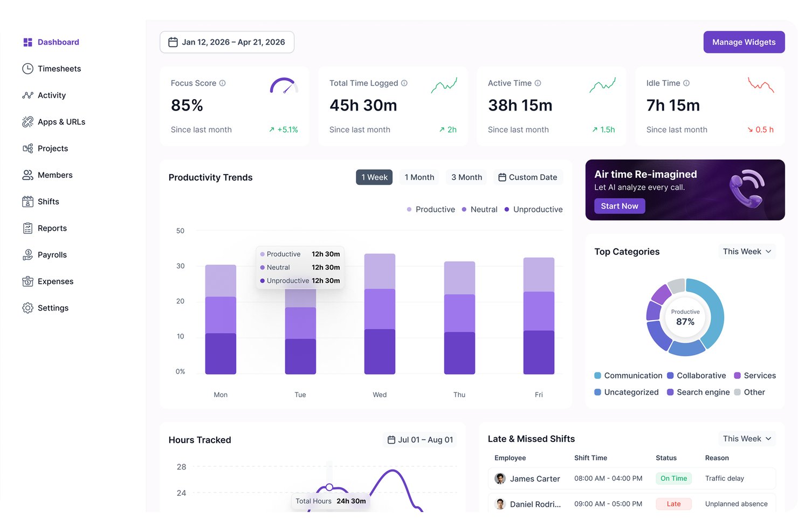
Task: Click the calendar icon in Hours Tracked range
Action: [x=391, y=440]
